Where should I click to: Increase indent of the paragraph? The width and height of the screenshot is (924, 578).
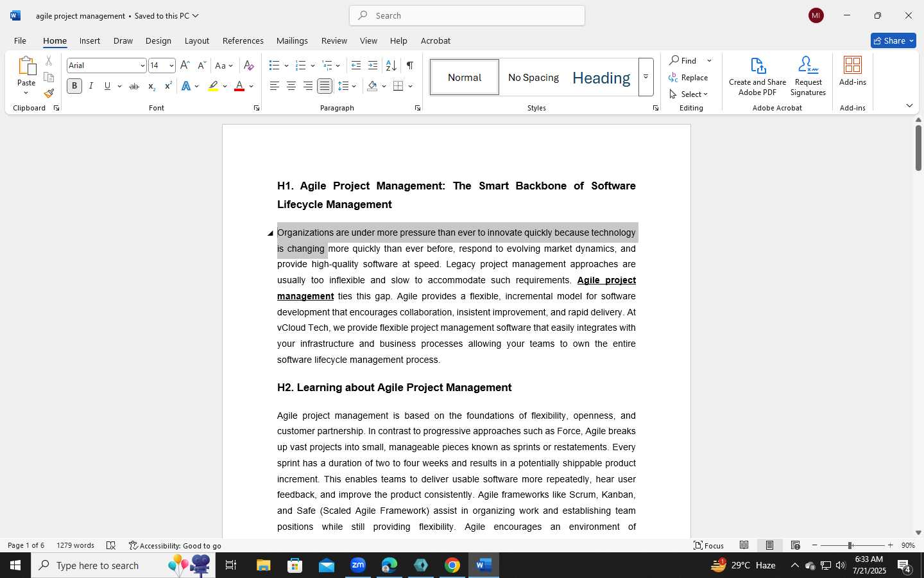pos(373,66)
